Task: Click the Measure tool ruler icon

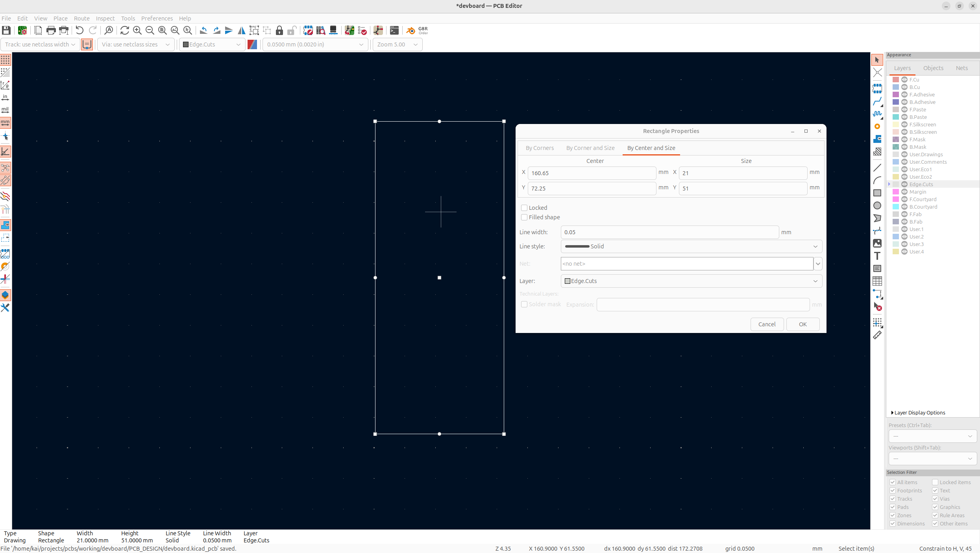Action: (x=877, y=335)
